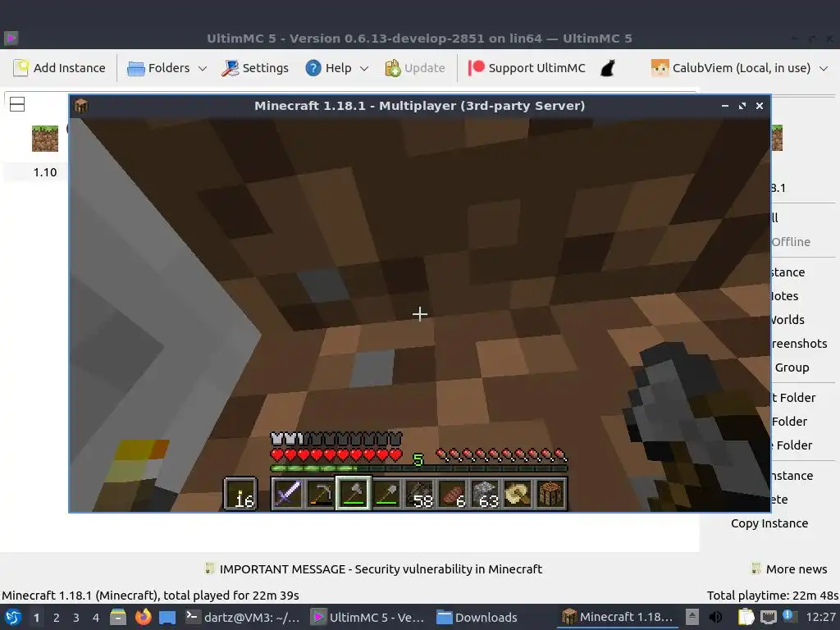The width and height of the screenshot is (840, 630).
Task: Switch to workspace 3
Action: point(76,618)
